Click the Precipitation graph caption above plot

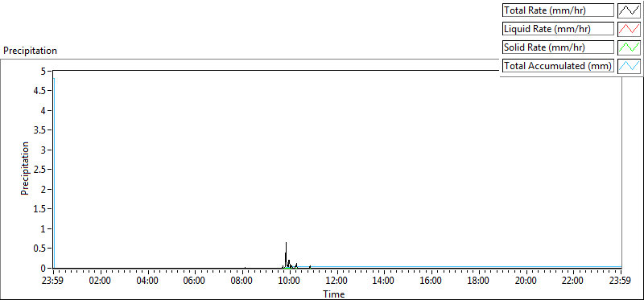30,51
